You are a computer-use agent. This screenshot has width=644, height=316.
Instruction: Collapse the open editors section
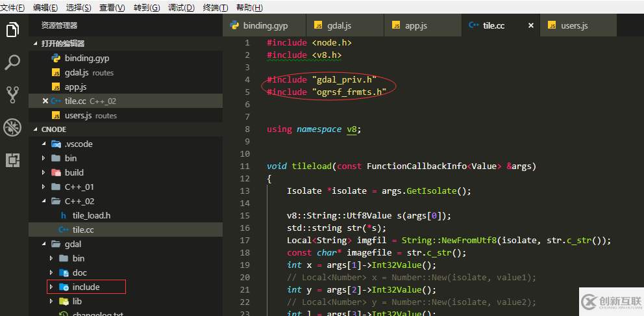click(x=36, y=44)
